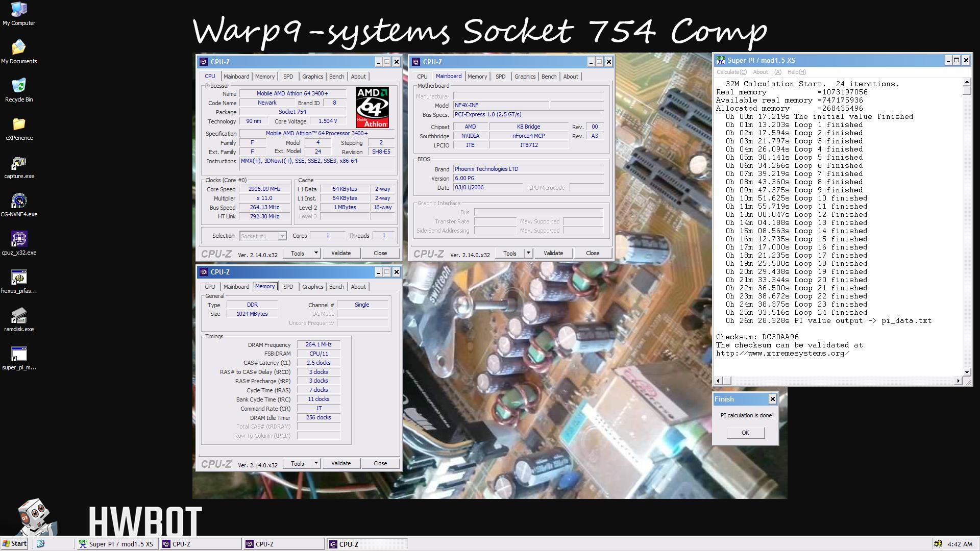Click the Checksum: DC30AA96 line
The width and height of the screenshot is (980, 551).
757,337
